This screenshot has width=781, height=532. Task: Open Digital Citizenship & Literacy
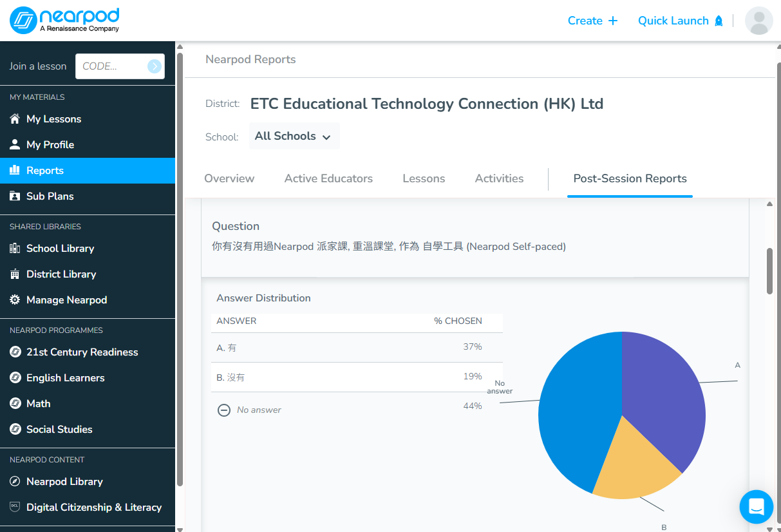93,508
